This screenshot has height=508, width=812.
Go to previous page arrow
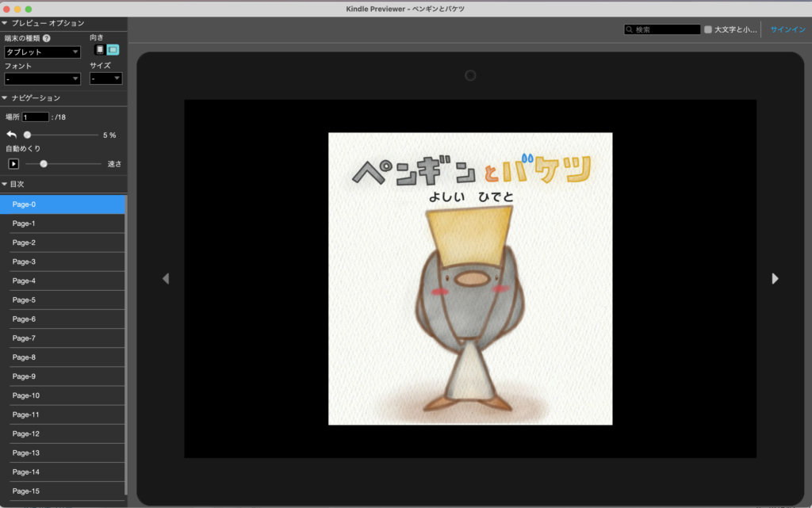pos(166,279)
